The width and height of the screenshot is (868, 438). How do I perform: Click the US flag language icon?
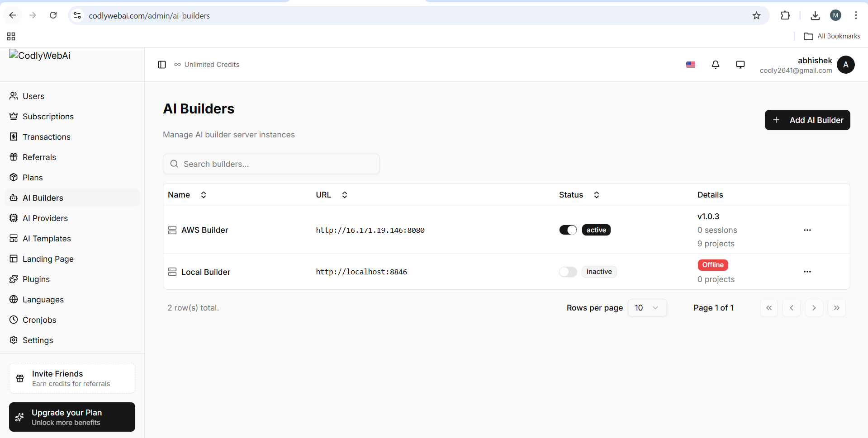tap(690, 65)
